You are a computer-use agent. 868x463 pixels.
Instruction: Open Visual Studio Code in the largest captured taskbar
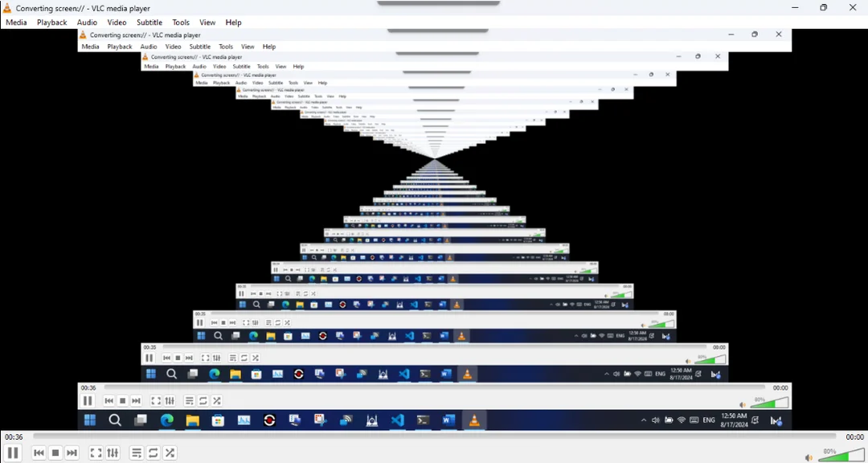pyautogui.click(x=398, y=420)
